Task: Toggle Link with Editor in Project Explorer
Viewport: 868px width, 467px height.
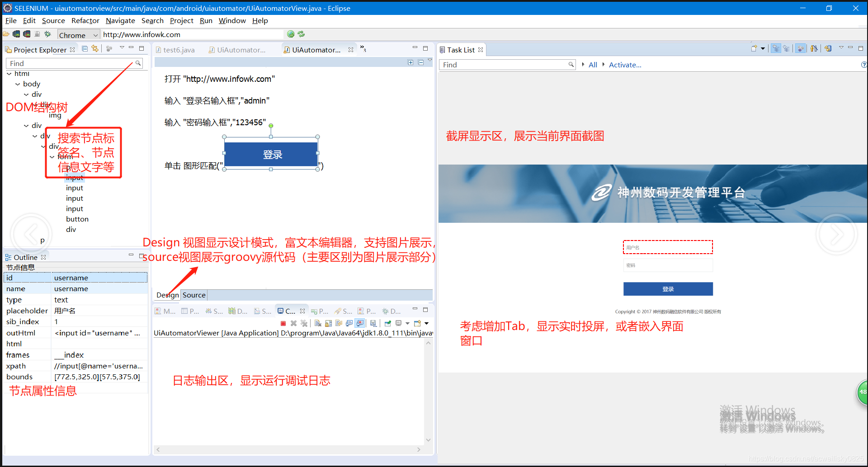Action: [x=95, y=49]
